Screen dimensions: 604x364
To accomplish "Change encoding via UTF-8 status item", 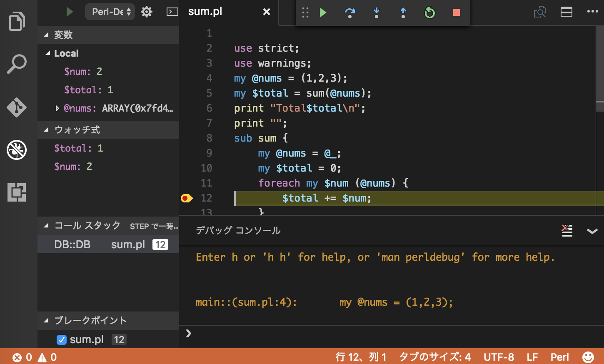I will click(x=499, y=357).
